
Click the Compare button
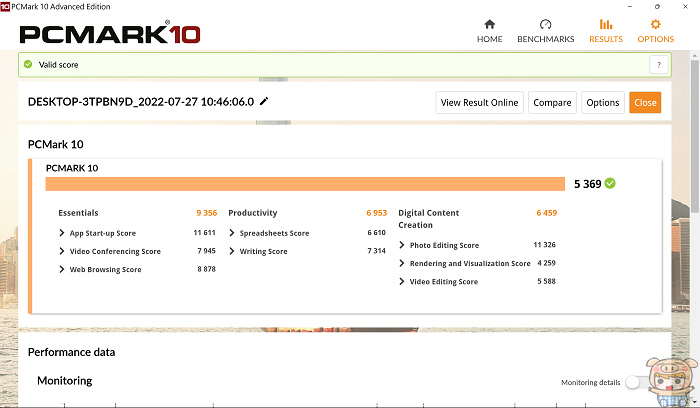point(552,103)
